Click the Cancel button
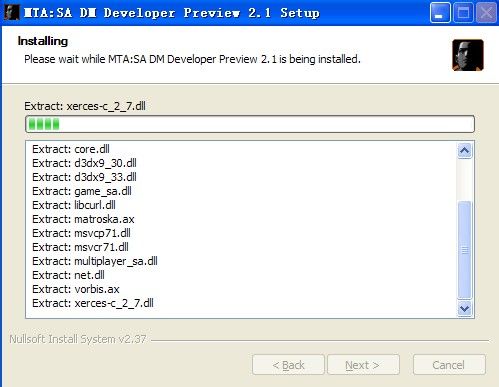The image size is (499, 387). click(449, 365)
